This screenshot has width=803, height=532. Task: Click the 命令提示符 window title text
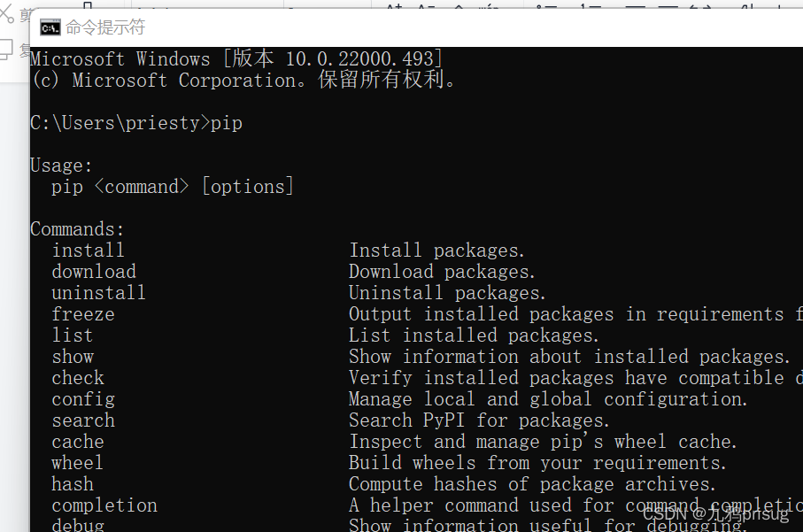coord(105,27)
